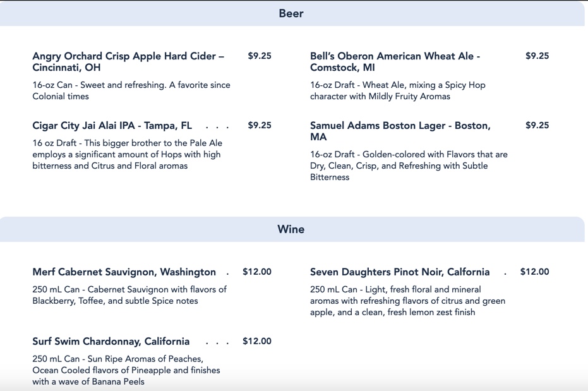This screenshot has width=588, height=391.
Task: Click the Surf Swim Chardonnay price
Action: (257, 342)
